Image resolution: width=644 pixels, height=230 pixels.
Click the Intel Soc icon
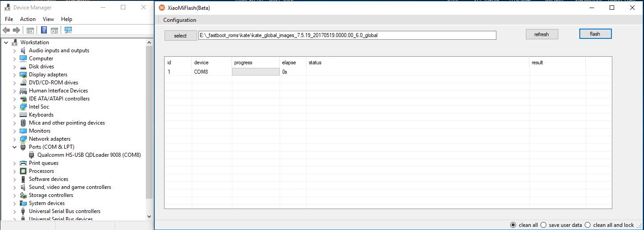click(23, 107)
